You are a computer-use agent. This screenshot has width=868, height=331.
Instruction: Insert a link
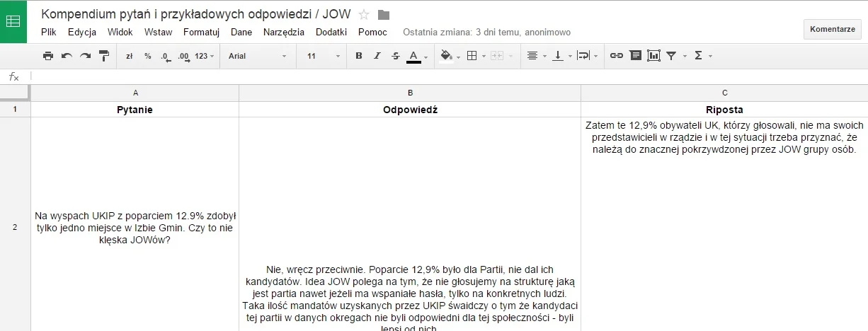click(617, 56)
